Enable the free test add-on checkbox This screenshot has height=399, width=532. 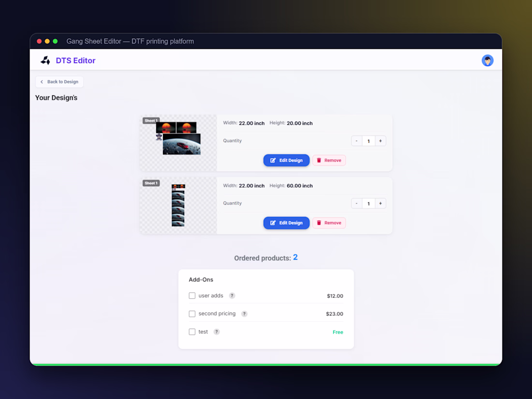pyautogui.click(x=192, y=332)
